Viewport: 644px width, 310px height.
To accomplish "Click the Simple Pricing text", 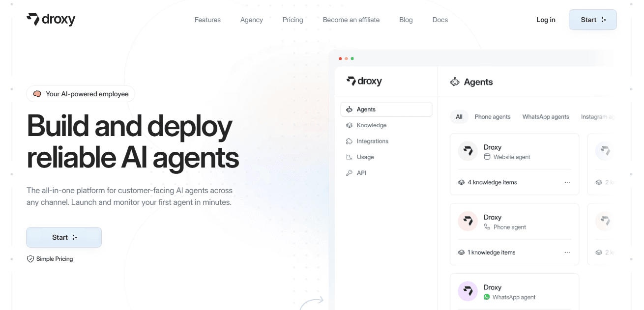I will [55, 259].
